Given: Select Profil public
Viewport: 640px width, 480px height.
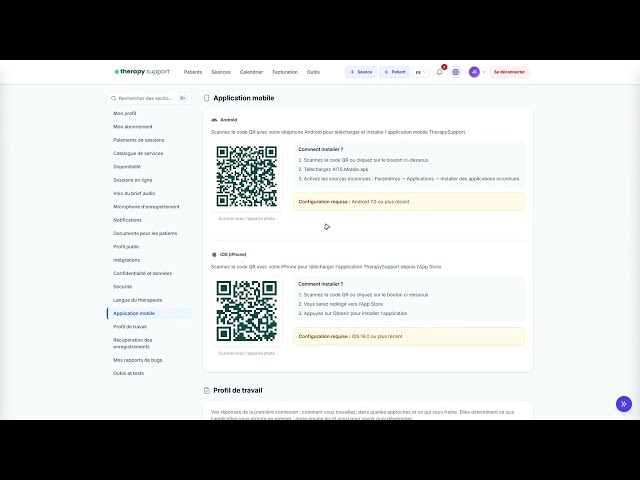Looking at the screenshot, I should [x=127, y=247].
